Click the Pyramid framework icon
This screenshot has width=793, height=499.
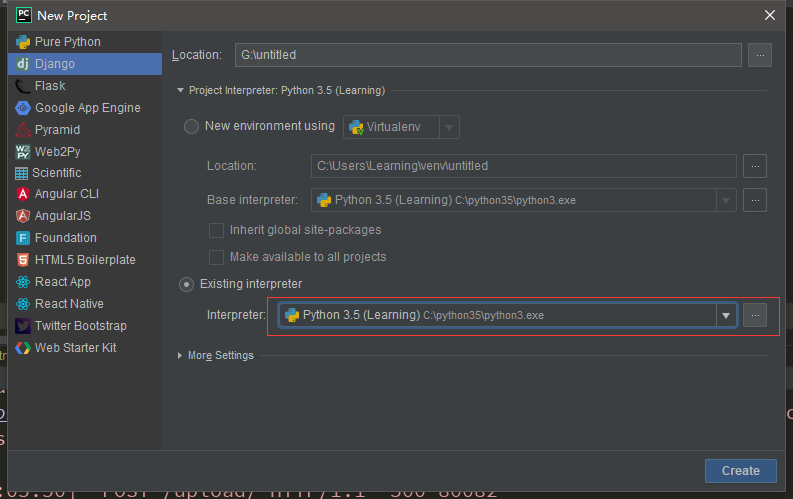[x=23, y=130]
